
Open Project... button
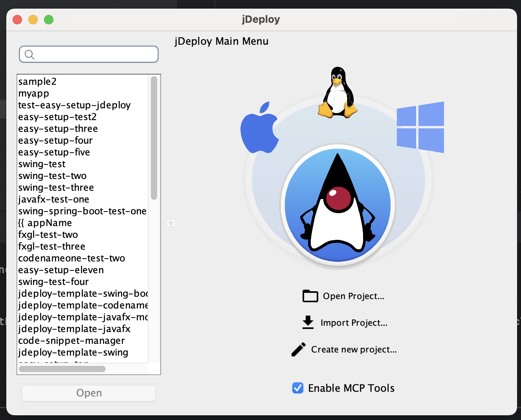[343, 296]
